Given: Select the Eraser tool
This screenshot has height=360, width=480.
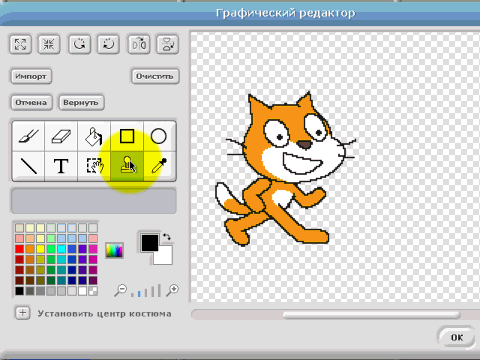Looking at the screenshot, I should (x=61, y=136).
